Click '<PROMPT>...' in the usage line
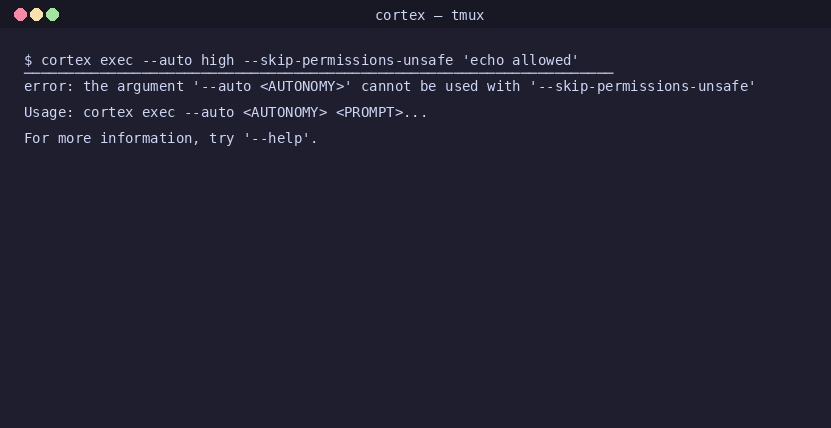Screen dimensions: 831x428 [382, 112]
